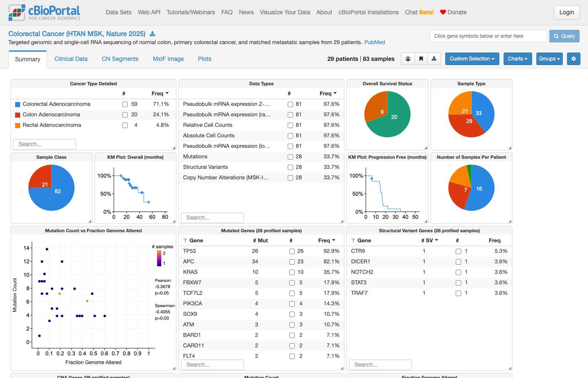Open the settings gear button
Screen dimensions: 588x378
[574, 59]
